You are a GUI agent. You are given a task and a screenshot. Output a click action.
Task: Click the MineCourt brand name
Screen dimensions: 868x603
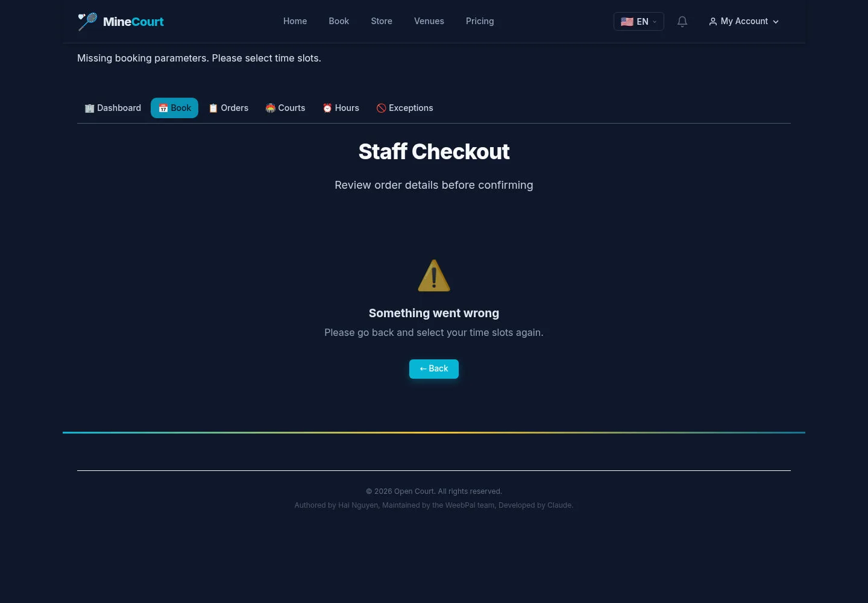pyautogui.click(x=133, y=22)
